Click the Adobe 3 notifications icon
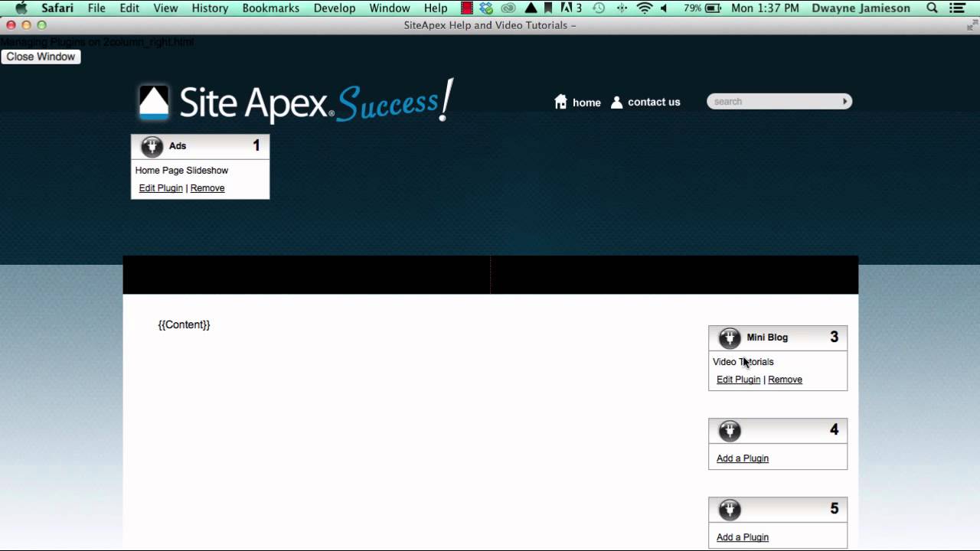The width and height of the screenshot is (980, 551). (x=571, y=8)
